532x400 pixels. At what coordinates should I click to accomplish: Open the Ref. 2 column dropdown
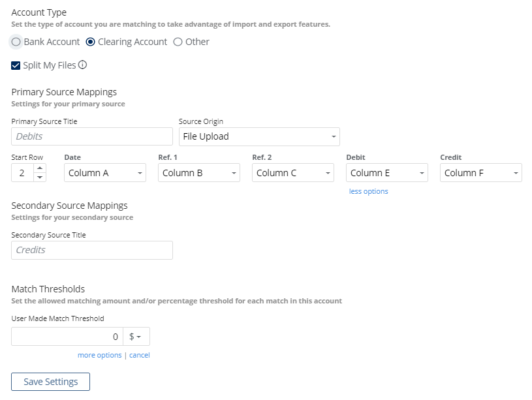(x=293, y=173)
